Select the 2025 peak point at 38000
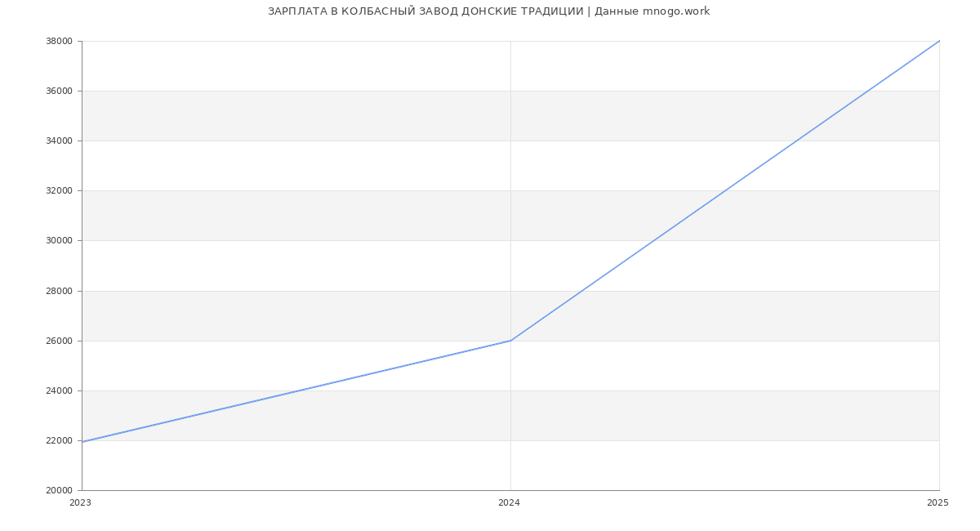The image size is (980, 531). click(x=938, y=41)
